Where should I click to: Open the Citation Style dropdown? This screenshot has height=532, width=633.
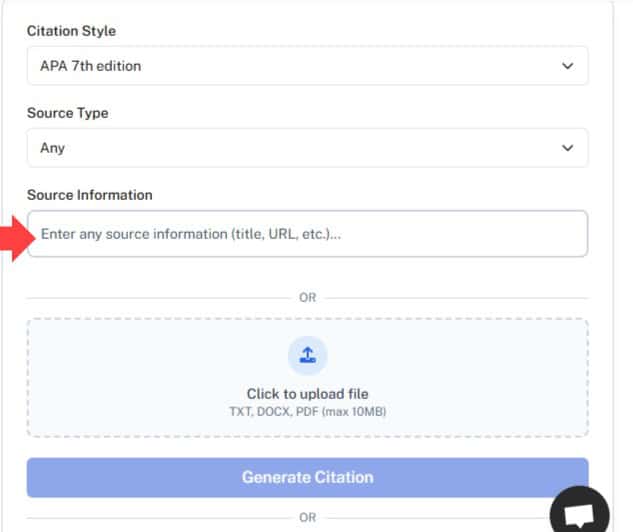pos(306,66)
